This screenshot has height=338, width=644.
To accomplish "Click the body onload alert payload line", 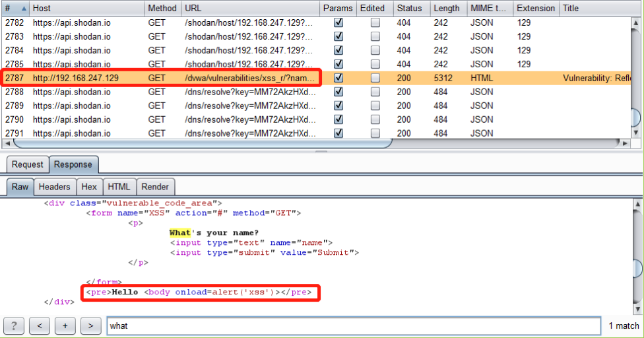I will point(199,292).
